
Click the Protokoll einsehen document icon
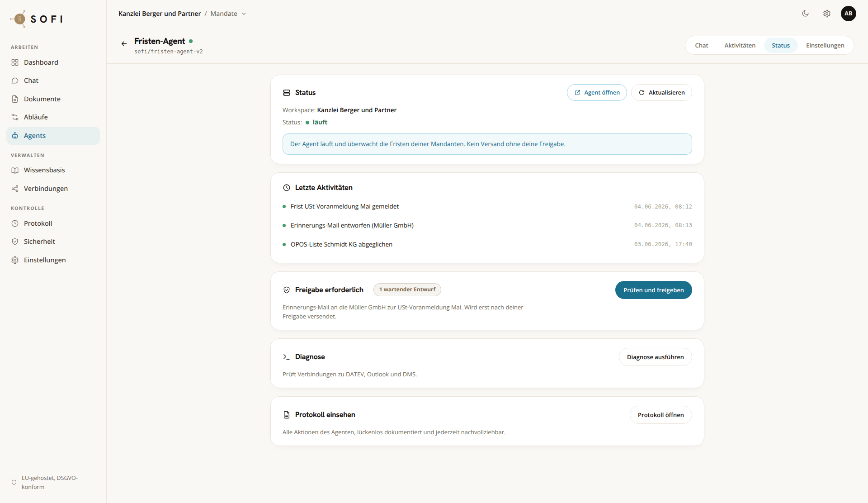click(287, 415)
